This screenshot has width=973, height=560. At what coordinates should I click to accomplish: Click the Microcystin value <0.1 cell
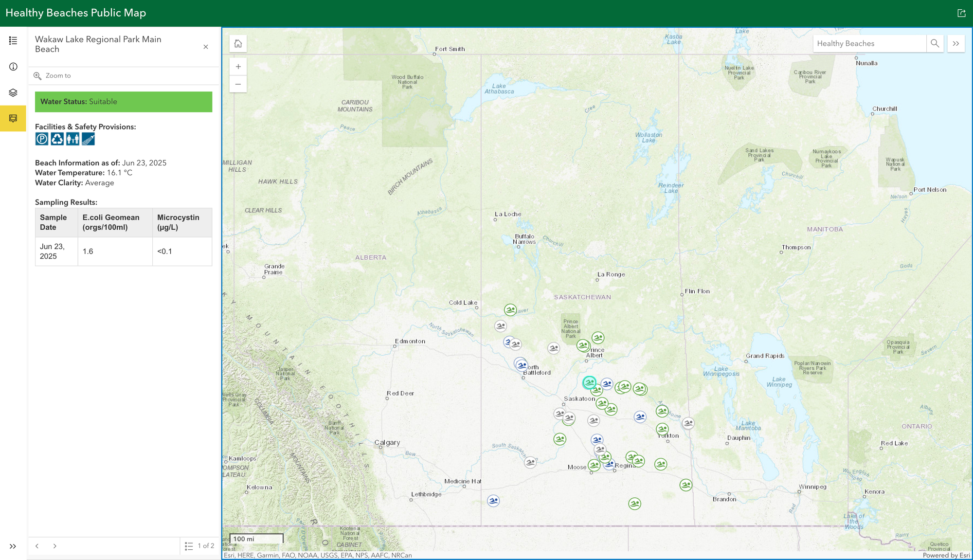point(182,252)
